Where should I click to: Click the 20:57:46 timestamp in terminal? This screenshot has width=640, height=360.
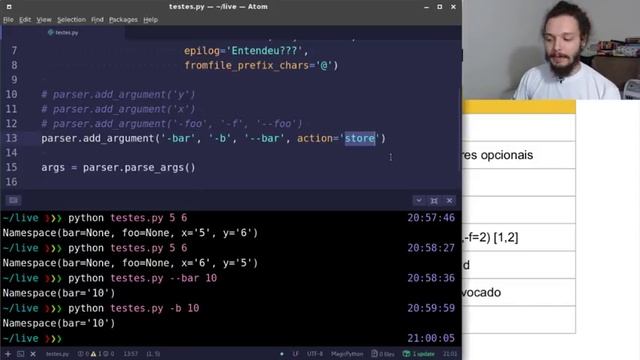[x=431, y=218]
